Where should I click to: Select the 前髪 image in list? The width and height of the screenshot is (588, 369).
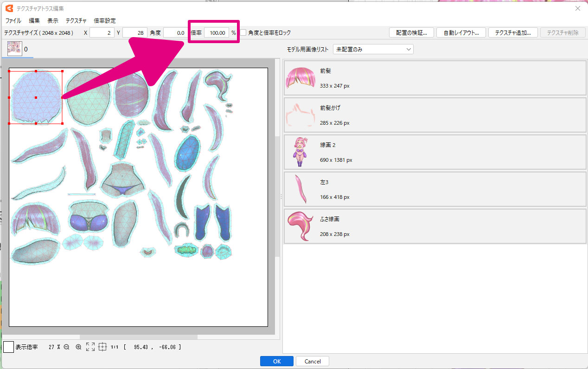click(435, 78)
